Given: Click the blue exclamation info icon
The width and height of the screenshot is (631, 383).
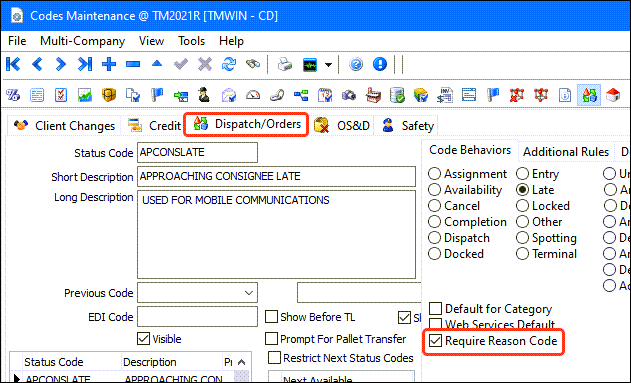Looking at the screenshot, I should coord(380,64).
